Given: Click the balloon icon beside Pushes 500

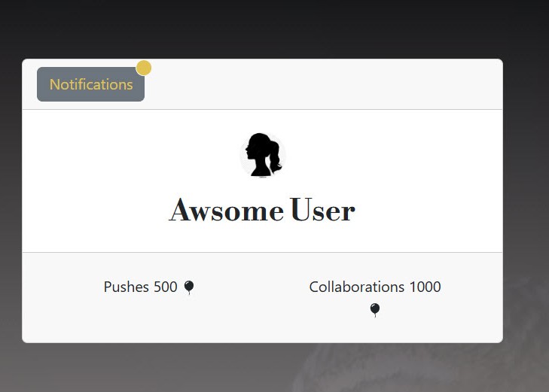Looking at the screenshot, I should (189, 287).
